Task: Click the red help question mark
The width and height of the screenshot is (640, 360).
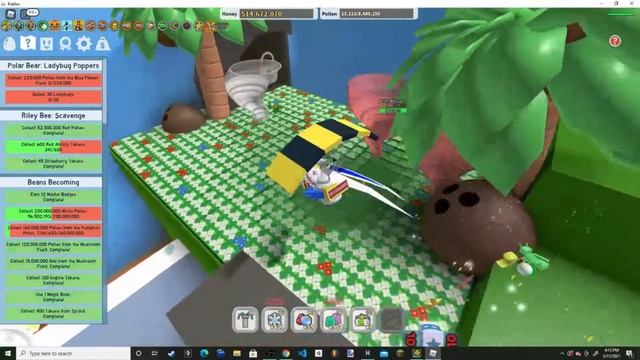Action: pyautogui.click(x=615, y=41)
